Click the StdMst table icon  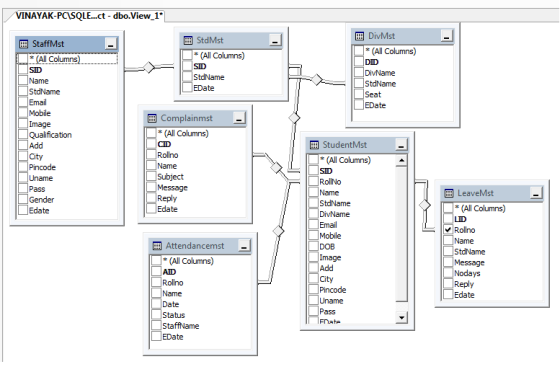pos(188,40)
